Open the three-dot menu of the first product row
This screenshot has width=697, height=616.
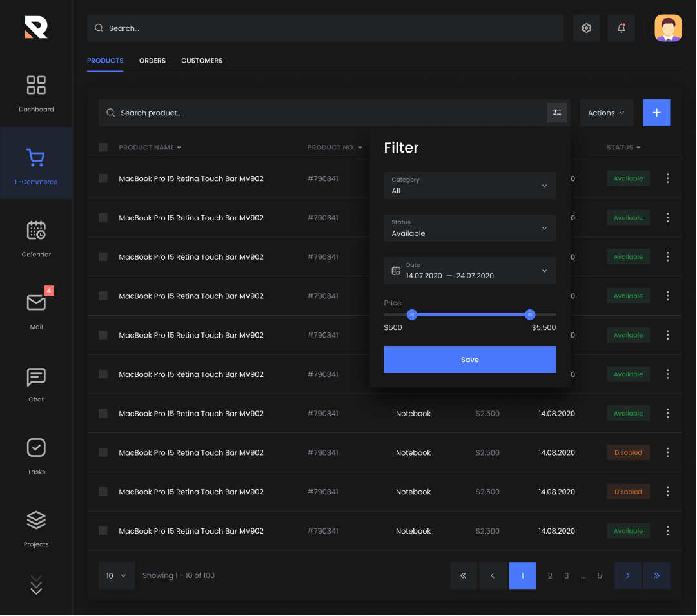click(x=667, y=178)
